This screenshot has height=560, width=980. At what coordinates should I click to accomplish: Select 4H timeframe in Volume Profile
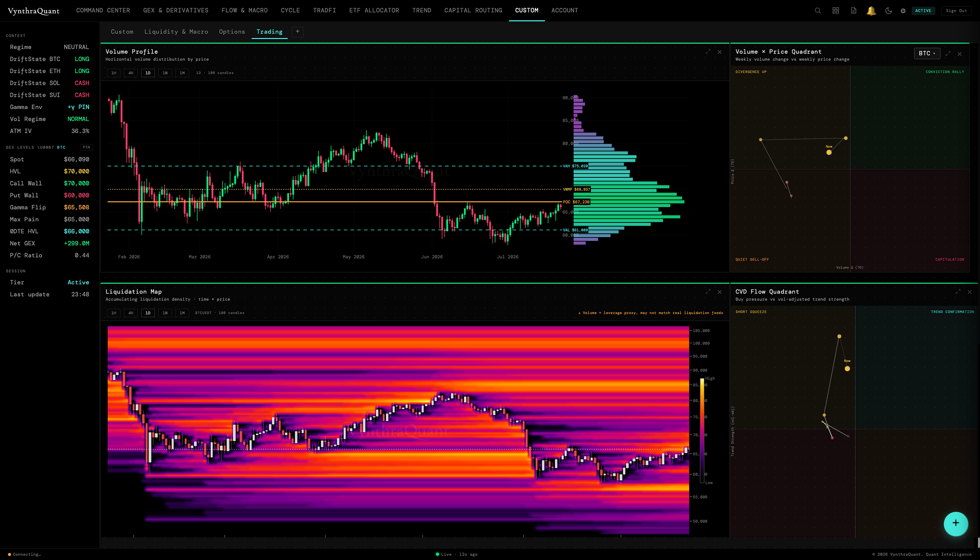click(x=131, y=73)
